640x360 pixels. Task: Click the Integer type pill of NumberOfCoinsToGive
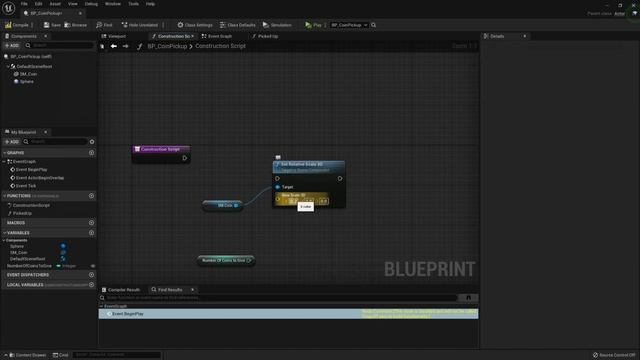point(66,266)
